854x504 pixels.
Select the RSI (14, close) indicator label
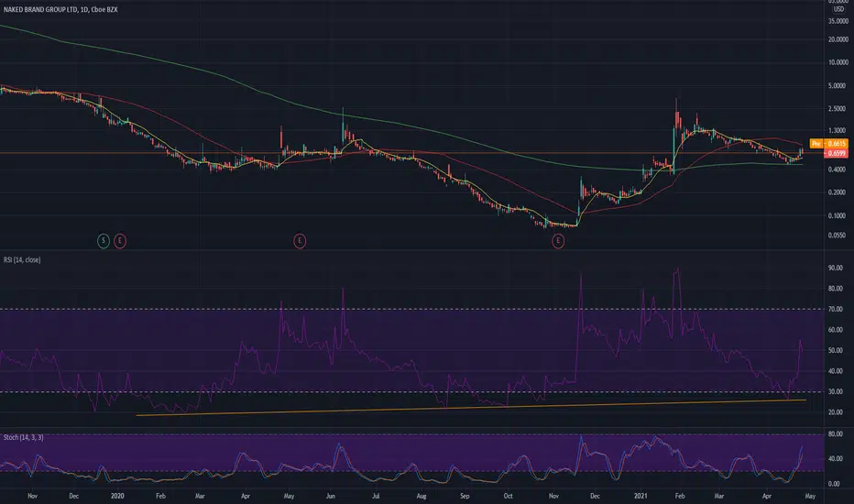coord(22,260)
